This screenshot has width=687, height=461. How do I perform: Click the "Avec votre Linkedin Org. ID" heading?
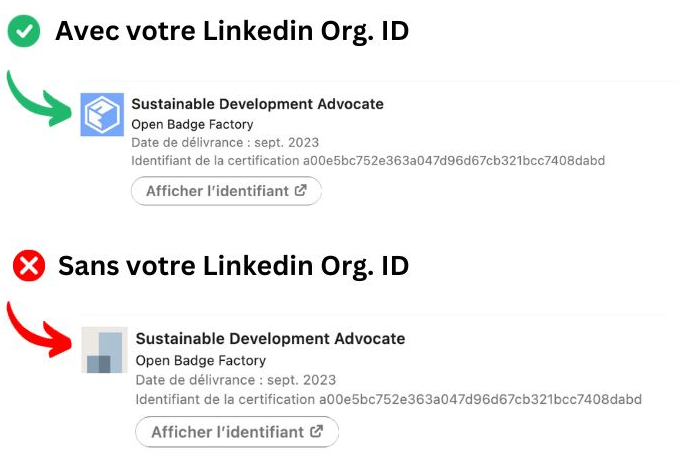coord(232,31)
